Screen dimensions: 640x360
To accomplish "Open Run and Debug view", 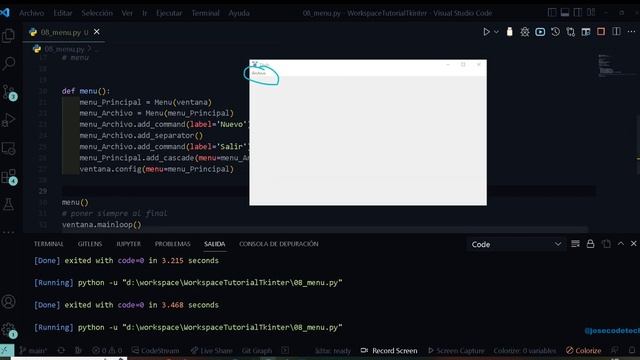I will coord(9,120).
